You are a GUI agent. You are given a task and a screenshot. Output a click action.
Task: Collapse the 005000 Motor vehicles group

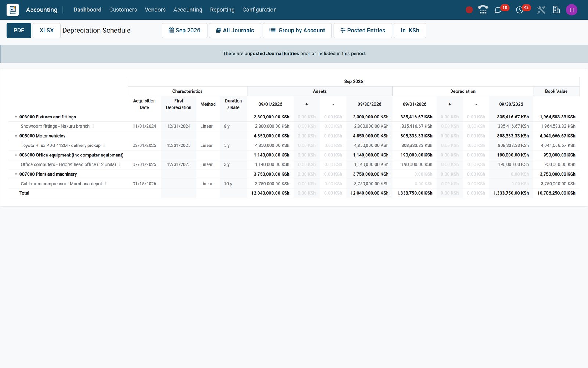[x=16, y=136]
